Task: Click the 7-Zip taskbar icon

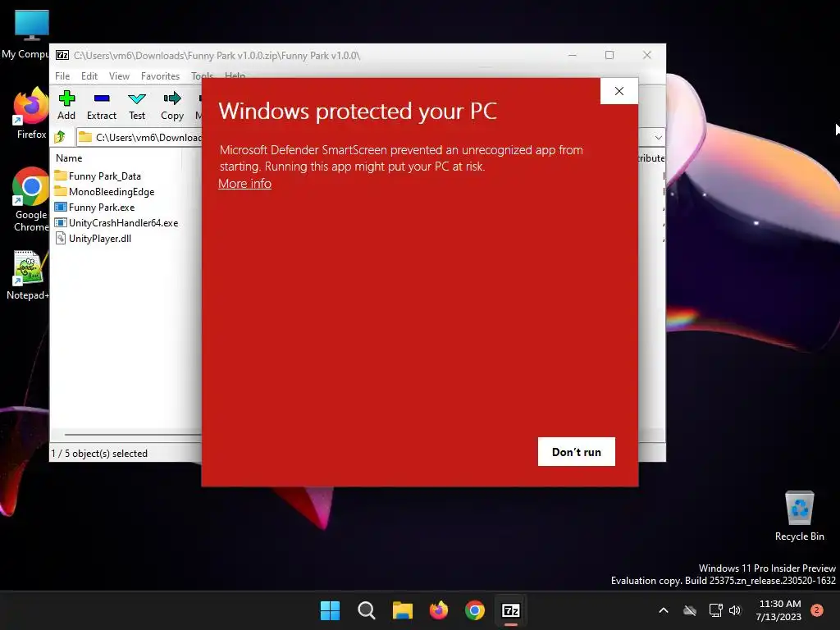Action: (511, 610)
